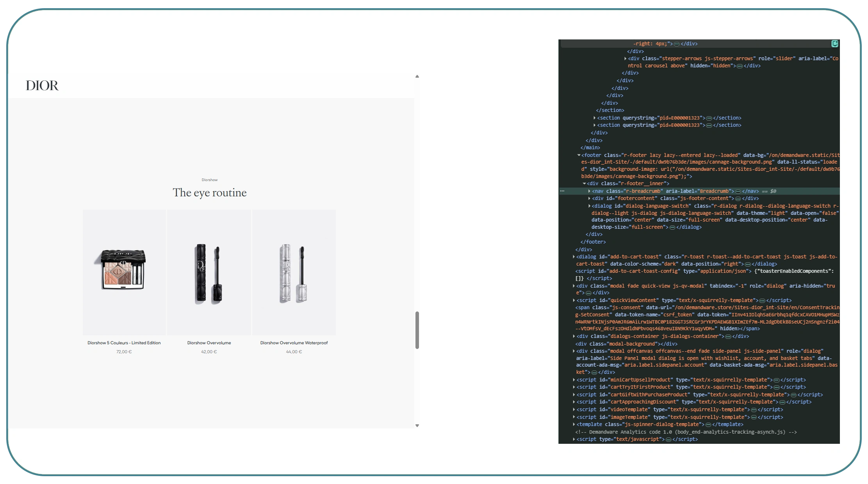Click 'The eye routine' heading

point(210,192)
